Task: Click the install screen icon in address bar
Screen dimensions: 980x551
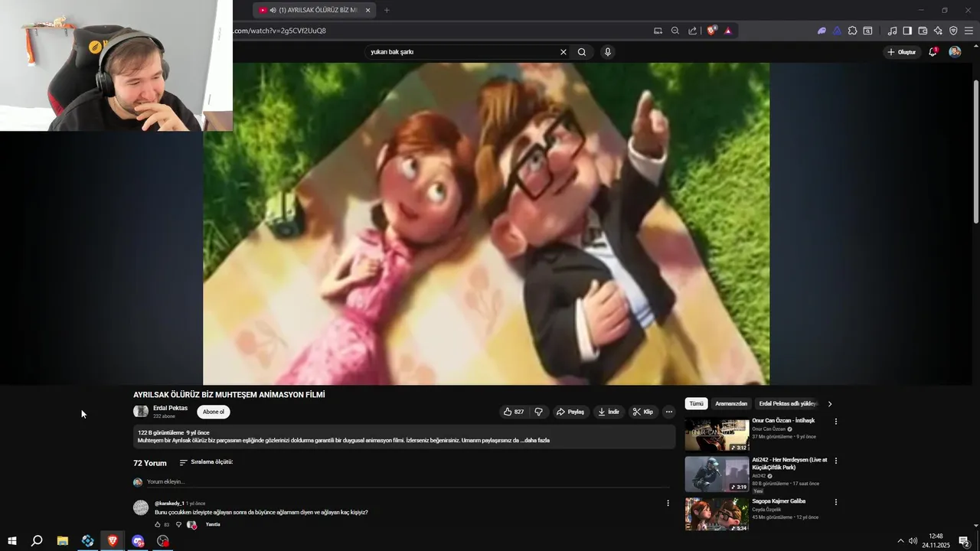Action: tap(658, 31)
